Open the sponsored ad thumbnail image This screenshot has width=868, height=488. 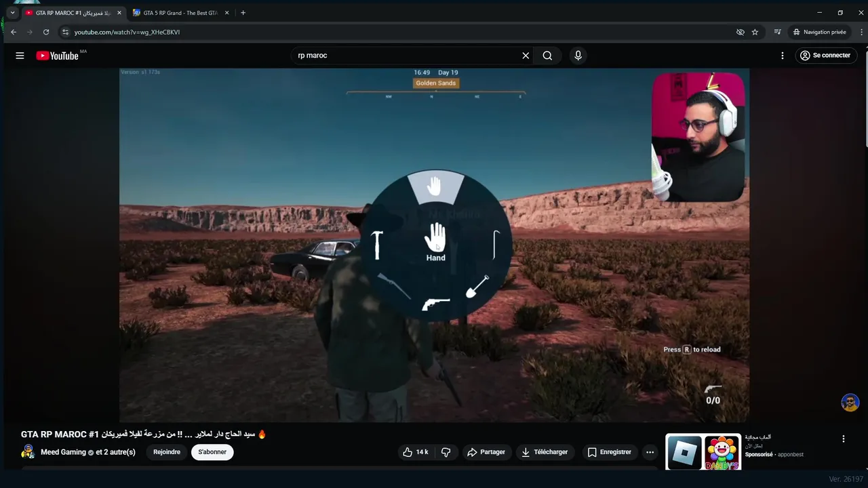pyautogui.click(x=703, y=452)
